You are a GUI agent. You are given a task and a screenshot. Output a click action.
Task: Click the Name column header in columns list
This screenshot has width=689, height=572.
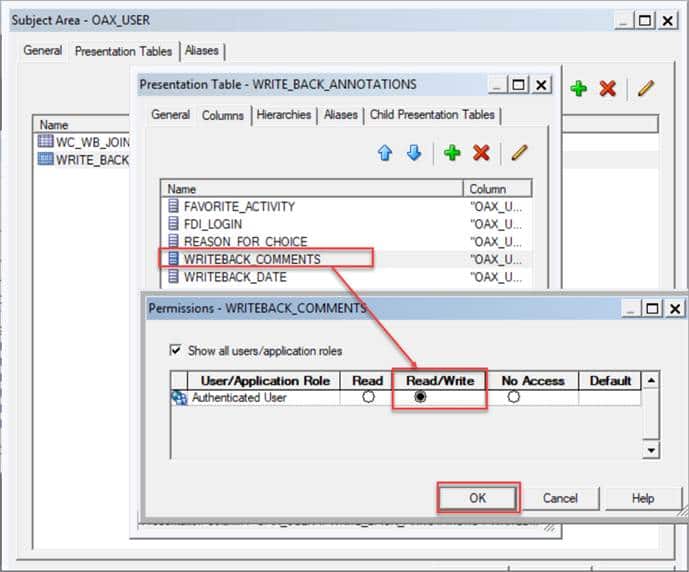pyautogui.click(x=312, y=189)
